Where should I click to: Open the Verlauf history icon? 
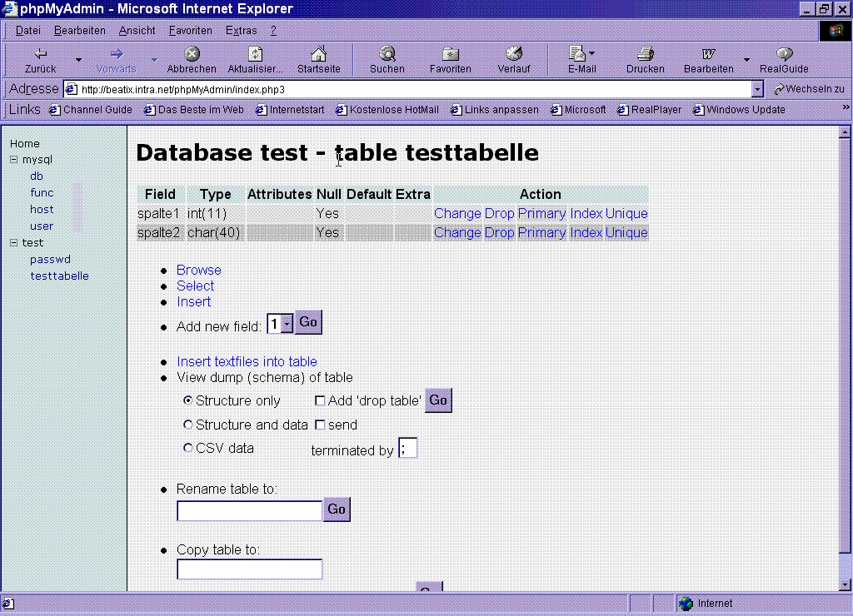coord(514,54)
